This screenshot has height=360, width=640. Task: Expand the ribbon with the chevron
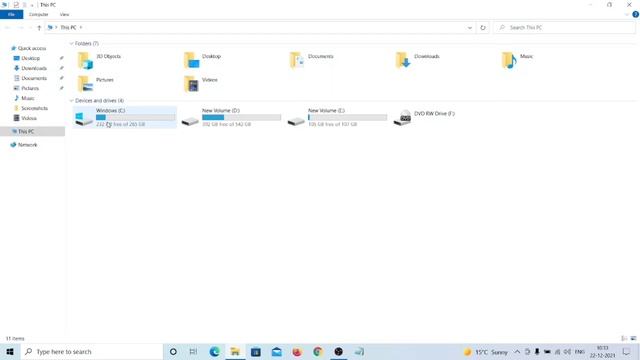coord(627,14)
